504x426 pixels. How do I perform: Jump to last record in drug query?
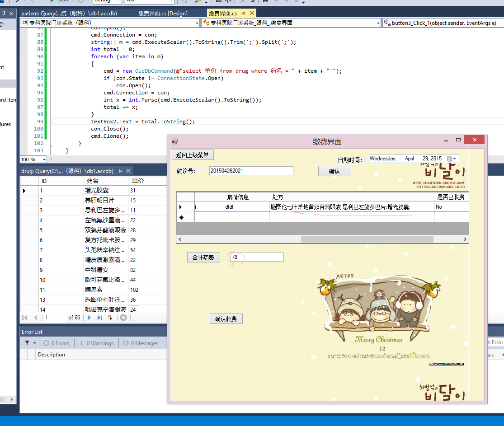point(100,318)
